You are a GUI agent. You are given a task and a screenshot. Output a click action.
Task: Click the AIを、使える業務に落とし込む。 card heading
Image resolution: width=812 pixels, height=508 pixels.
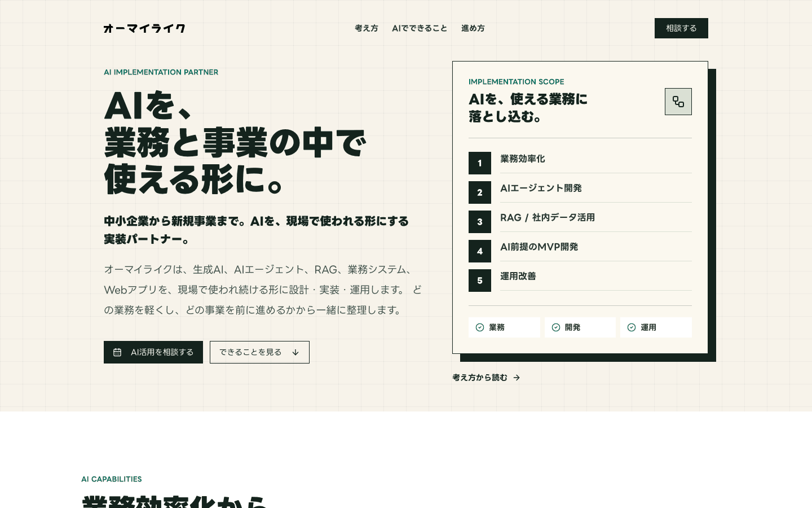[x=528, y=108]
